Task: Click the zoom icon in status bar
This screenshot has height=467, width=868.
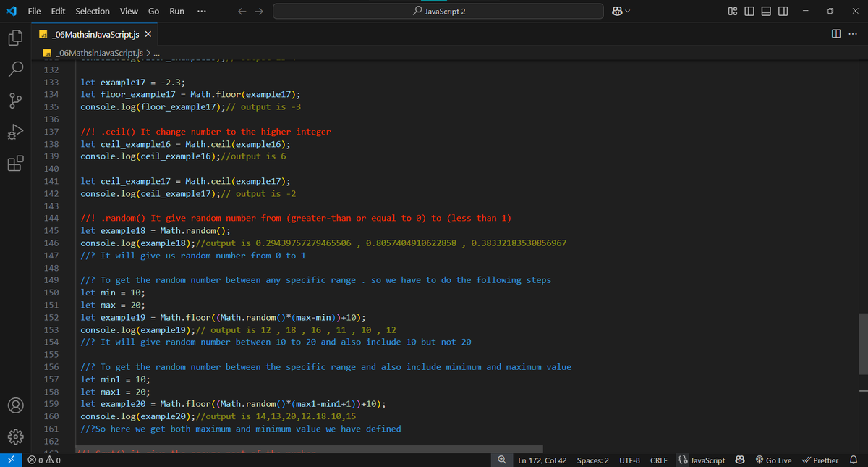Action: (x=501, y=460)
